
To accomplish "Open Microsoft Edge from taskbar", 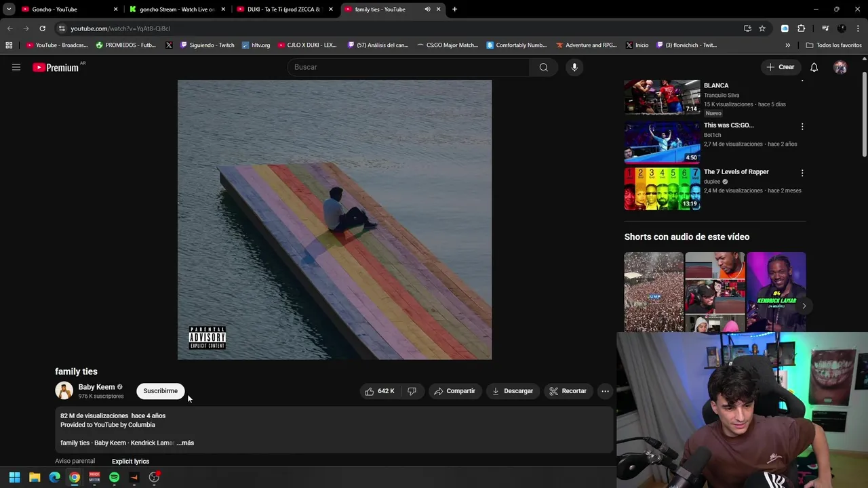I will (54, 477).
